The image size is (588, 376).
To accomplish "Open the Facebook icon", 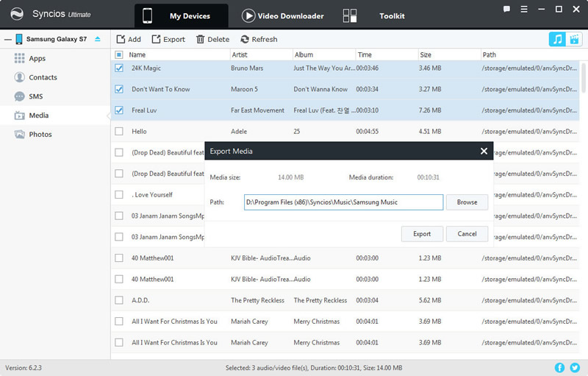I will pos(559,368).
